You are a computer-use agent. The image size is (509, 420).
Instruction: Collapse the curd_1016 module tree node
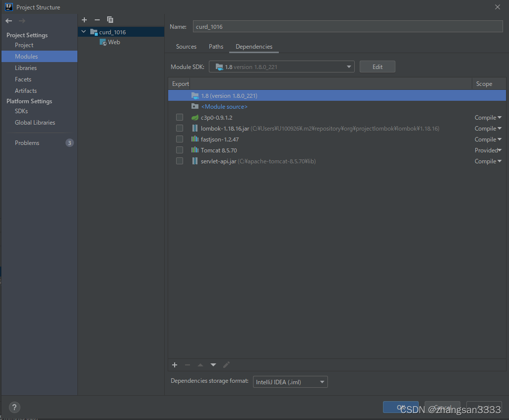pyautogui.click(x=84, y=31)
